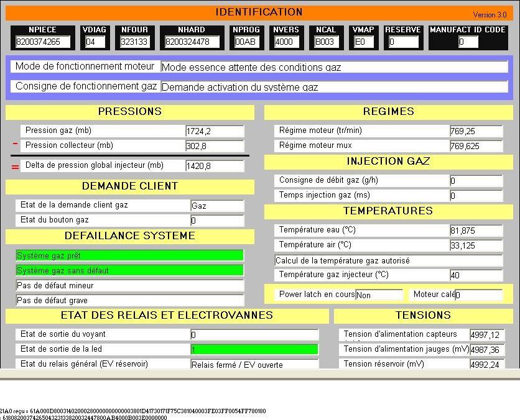Click the Température eau value field
The image size is (520, 420).
click(x=475, y=231)
